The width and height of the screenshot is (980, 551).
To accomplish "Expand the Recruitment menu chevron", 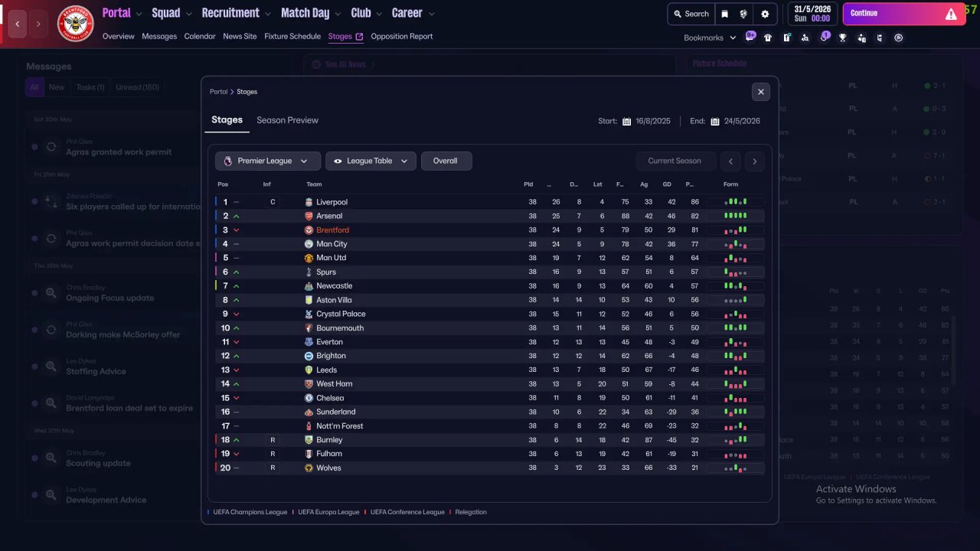I will click(267, 14).
